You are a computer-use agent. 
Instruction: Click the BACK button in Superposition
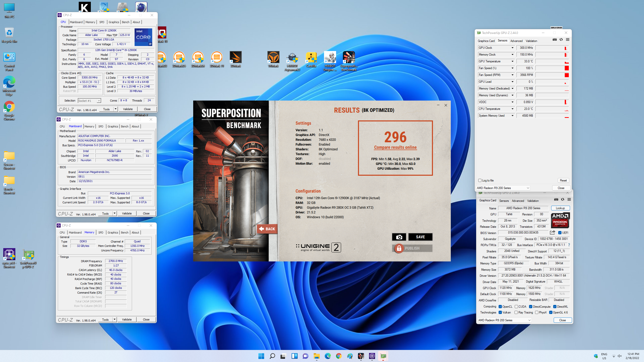pyautogui.click(x=267, y=229)
